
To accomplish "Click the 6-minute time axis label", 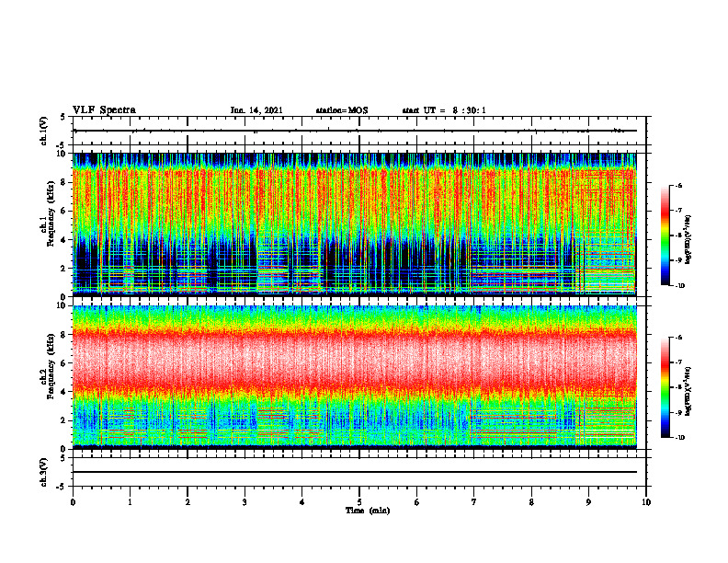I will coord(417,502).
